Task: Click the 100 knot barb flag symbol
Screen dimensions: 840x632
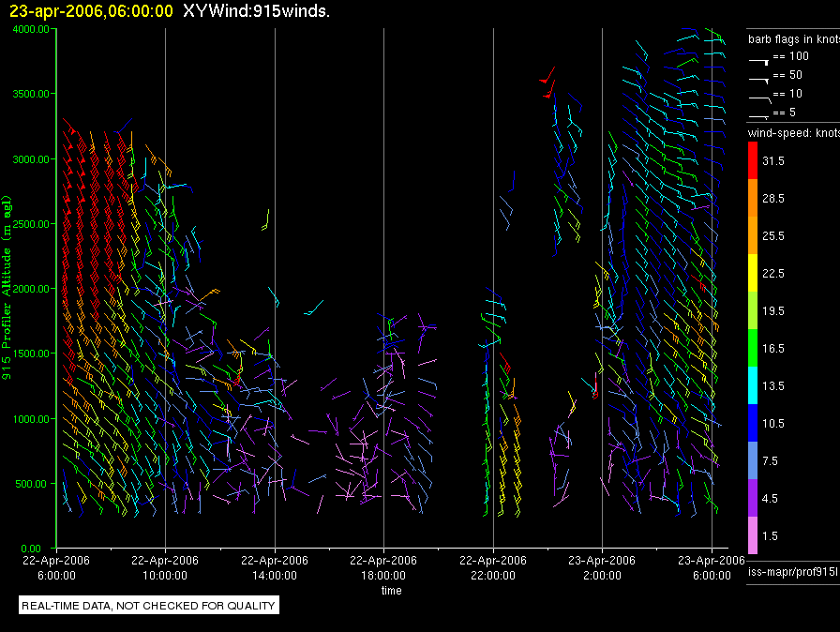Action: point(759,62)
